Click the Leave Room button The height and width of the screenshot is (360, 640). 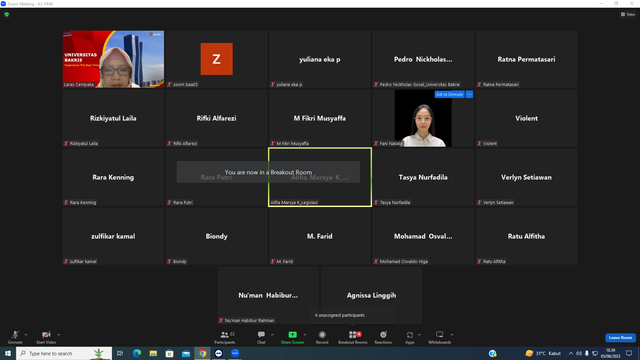[x=620, y=338]
